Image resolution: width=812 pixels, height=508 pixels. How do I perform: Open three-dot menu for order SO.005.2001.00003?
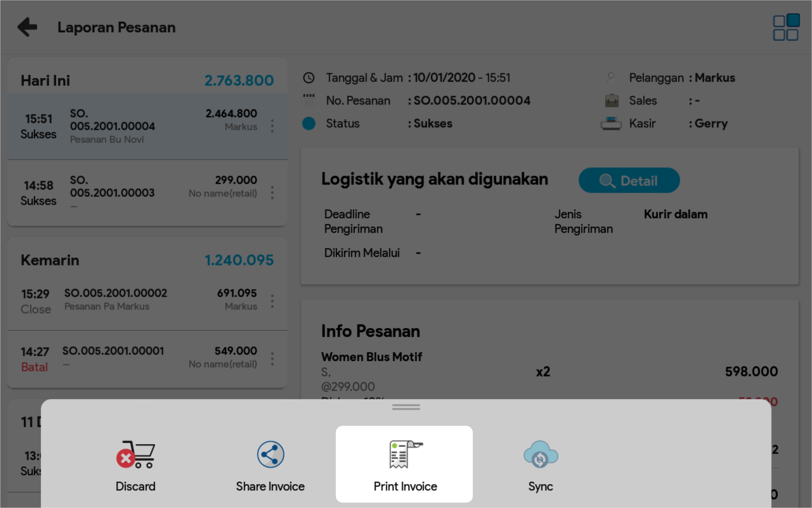click(x=272, y=193)
